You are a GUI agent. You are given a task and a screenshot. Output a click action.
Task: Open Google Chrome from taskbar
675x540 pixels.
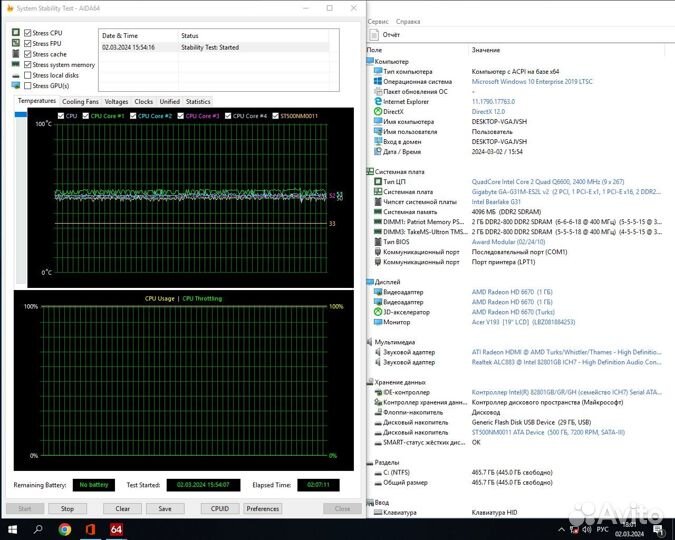pos(65,529)
